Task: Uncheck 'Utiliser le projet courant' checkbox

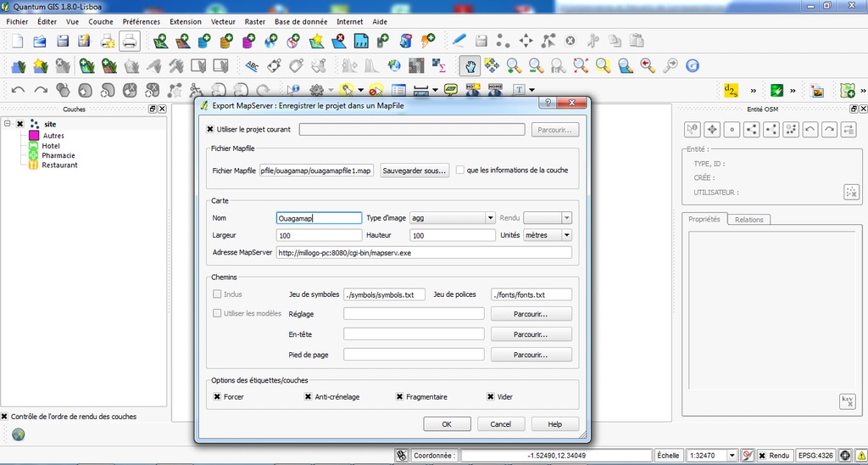Action: point(211,130)
